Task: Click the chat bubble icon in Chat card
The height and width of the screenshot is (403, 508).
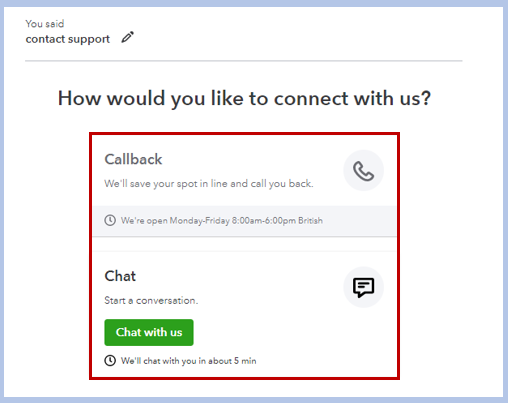Action: pos(363,288)
